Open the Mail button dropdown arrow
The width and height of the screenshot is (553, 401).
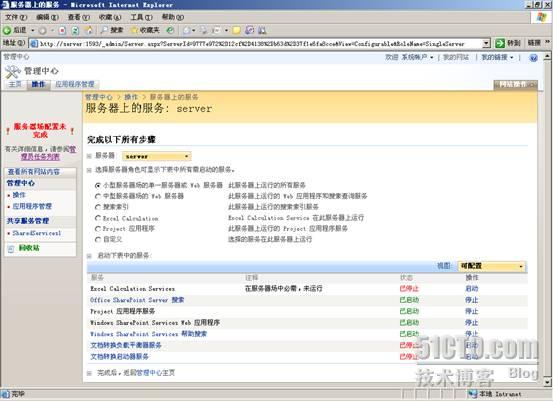(193, 31)
